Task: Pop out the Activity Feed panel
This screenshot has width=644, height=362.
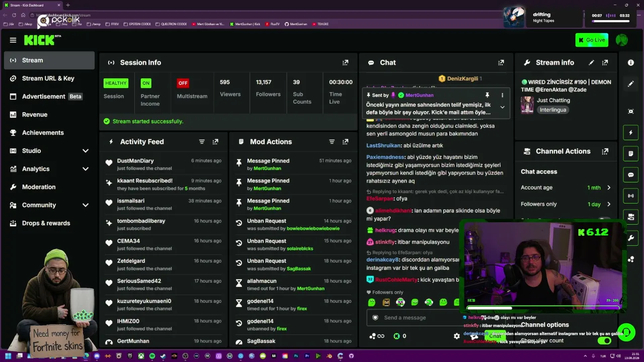Action: point(215,142)
